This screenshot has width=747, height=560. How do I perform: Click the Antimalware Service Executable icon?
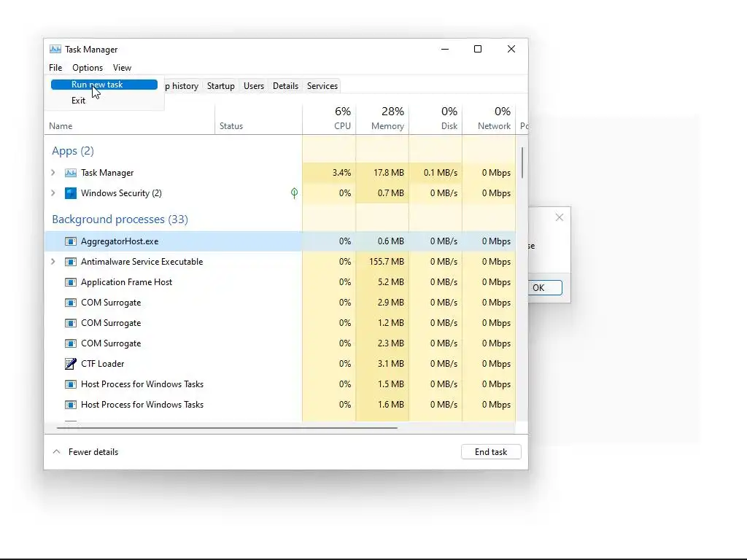tap(71, 262)
